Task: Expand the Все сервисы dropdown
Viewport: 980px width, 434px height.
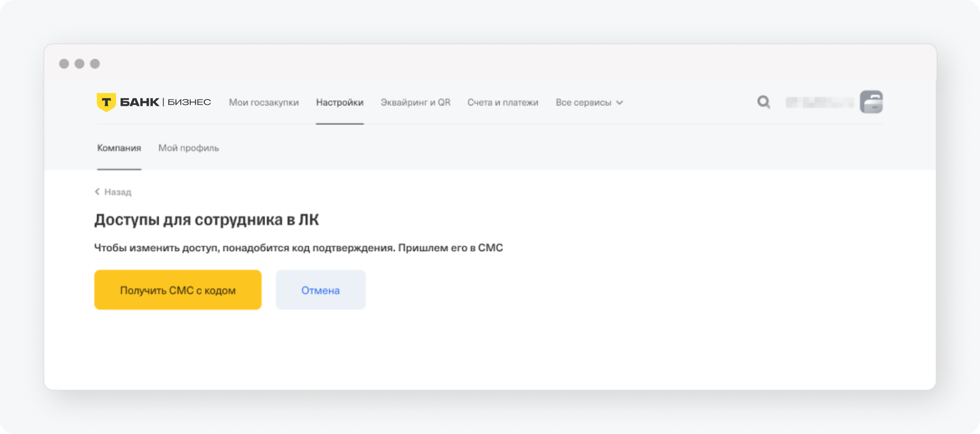Action: tap(589, 103)
